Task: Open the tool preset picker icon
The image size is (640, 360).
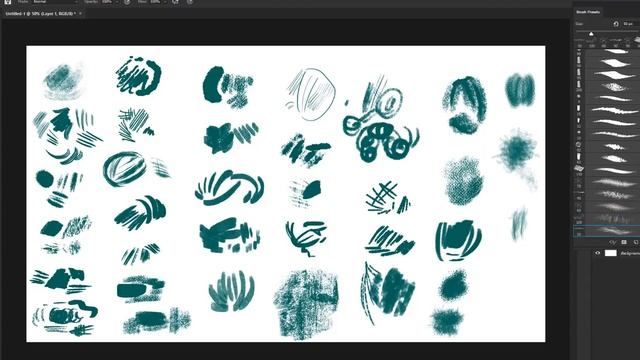Action: click(7, 2)
